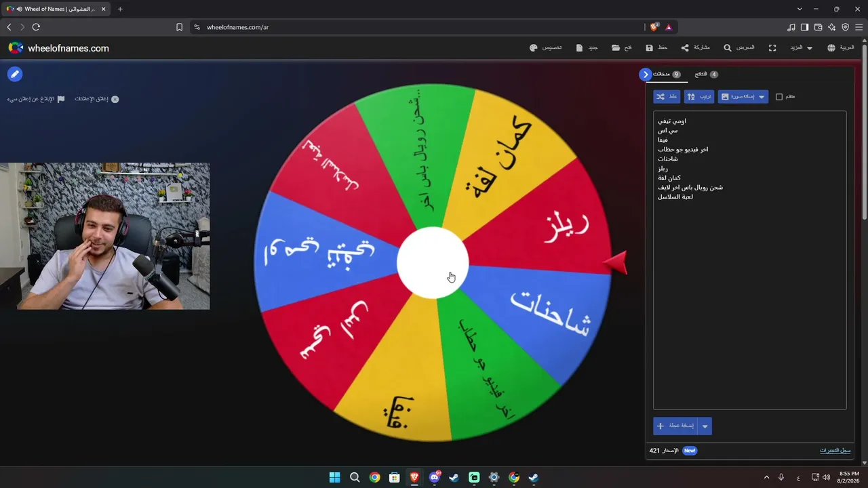868x488 pixels.
Task: Click inside the entries text box
Action: pos(749,260)
